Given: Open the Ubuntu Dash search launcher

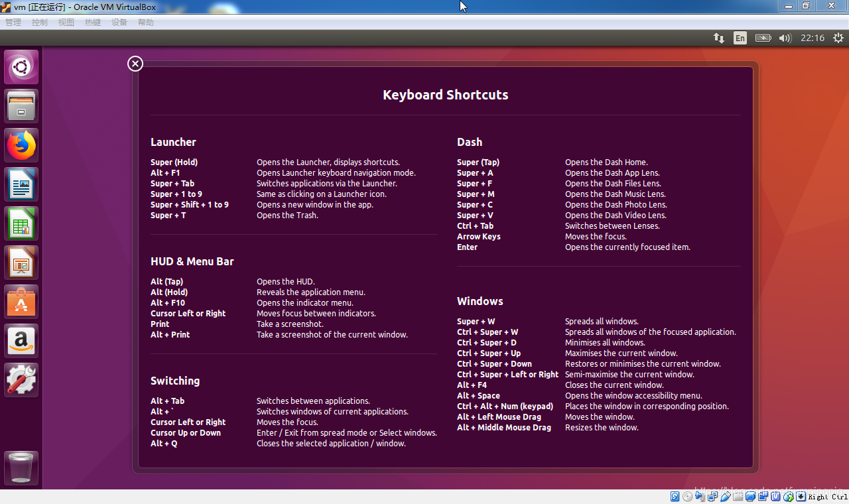Looking at the screenshot, I should (21, 67).
